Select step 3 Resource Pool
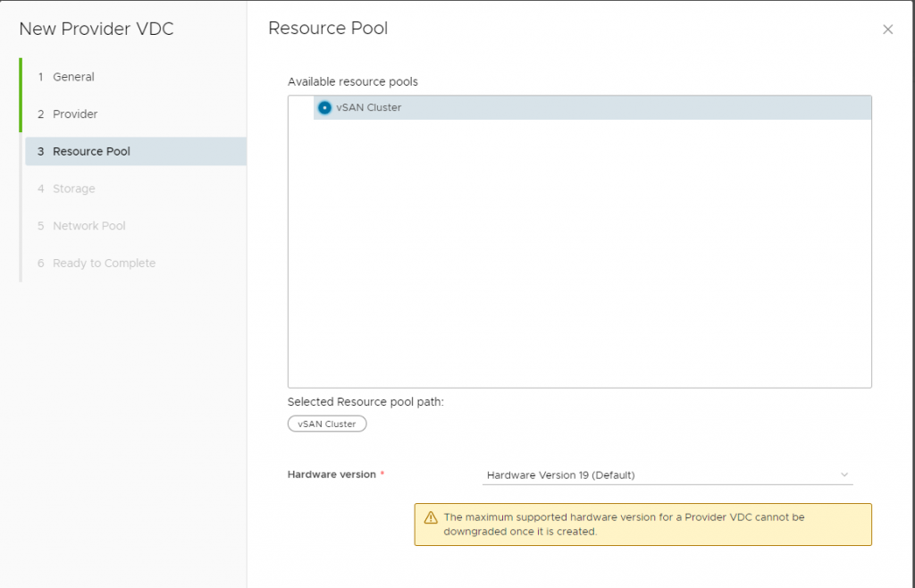The image size is (915, 588). point(136,151)
